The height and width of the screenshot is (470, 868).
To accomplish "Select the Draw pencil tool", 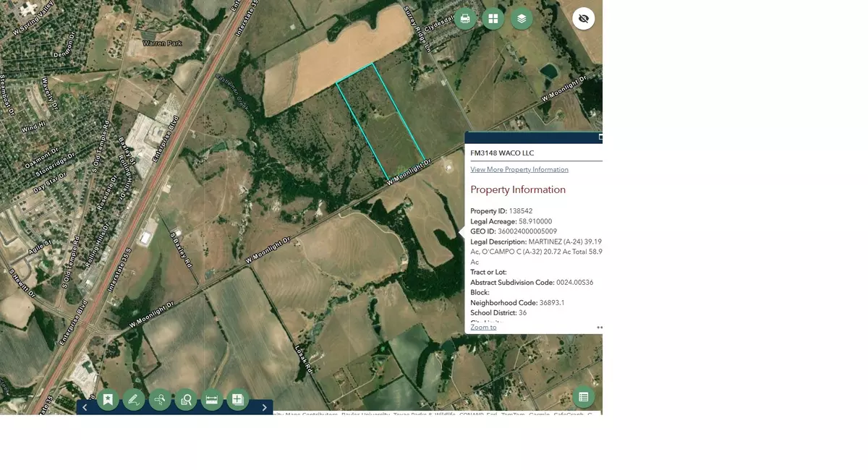I will point(134,399).
